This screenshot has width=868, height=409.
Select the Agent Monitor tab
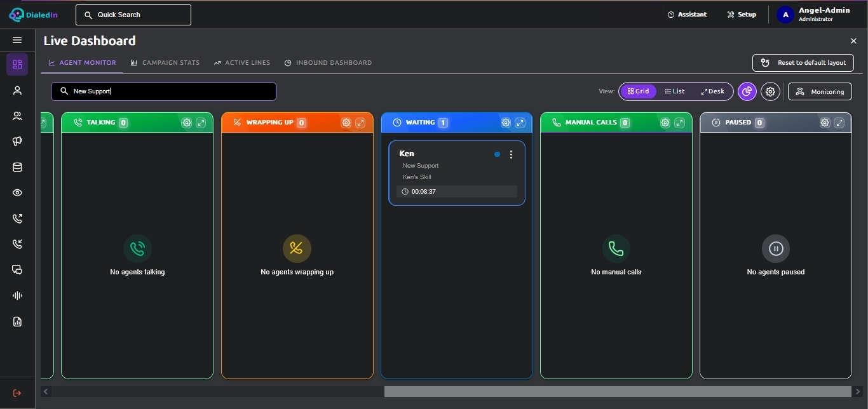(83, 63)
